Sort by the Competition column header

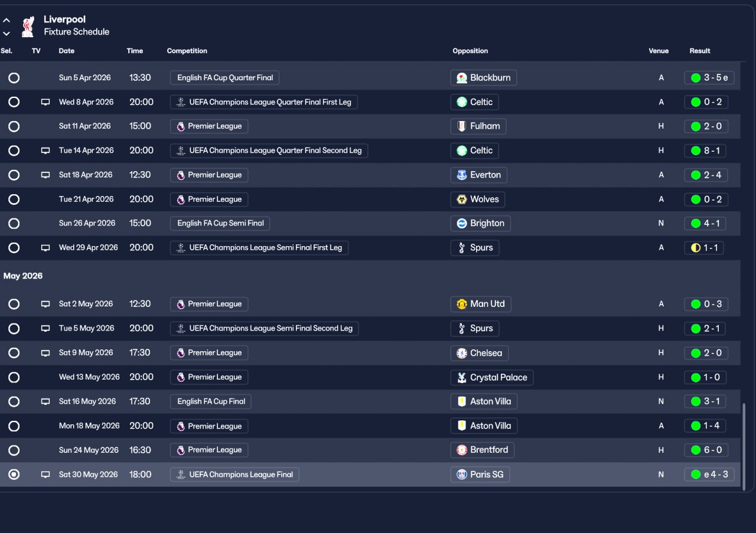click(x=187, y=51)
